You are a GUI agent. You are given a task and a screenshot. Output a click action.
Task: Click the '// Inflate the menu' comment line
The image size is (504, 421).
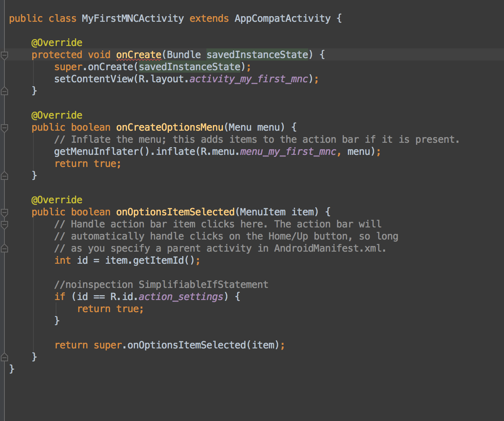pyautogui.click(x=257, y=140)
